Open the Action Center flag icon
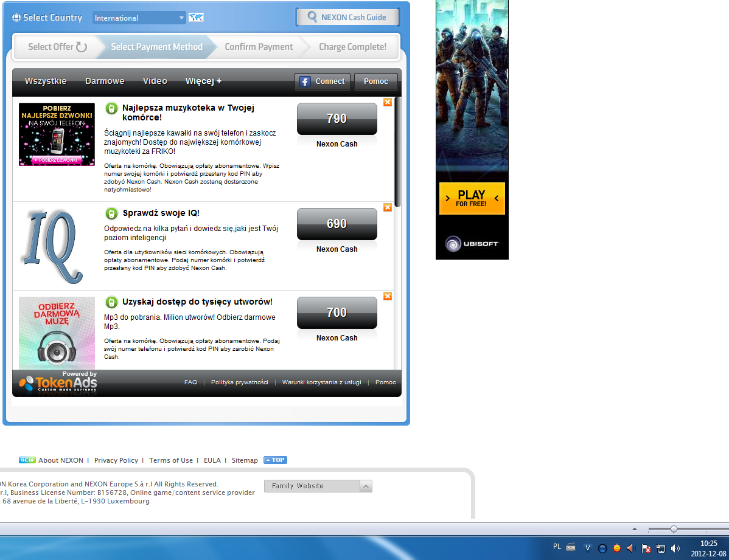Image resolution: width=729 pixels, height=560 pixels. click(x=646, y=548)
